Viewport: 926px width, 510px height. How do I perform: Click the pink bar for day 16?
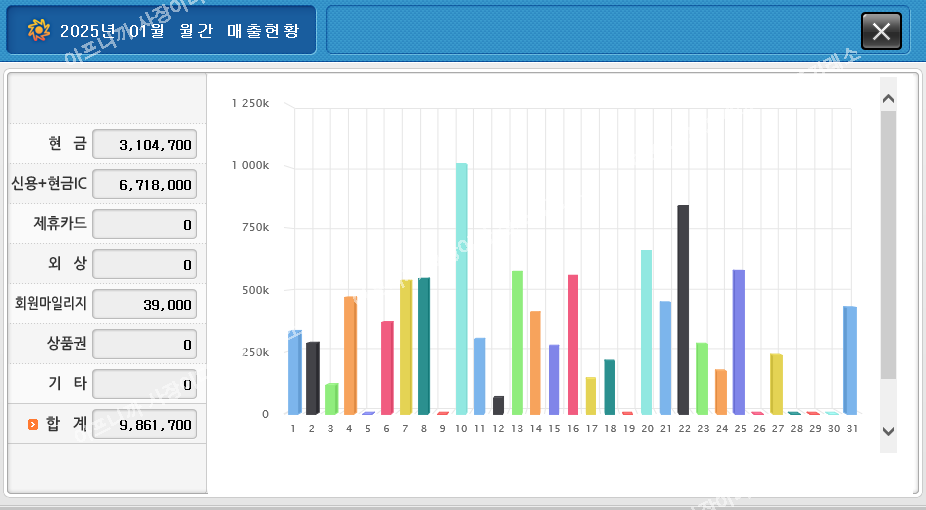coord(572,345)
